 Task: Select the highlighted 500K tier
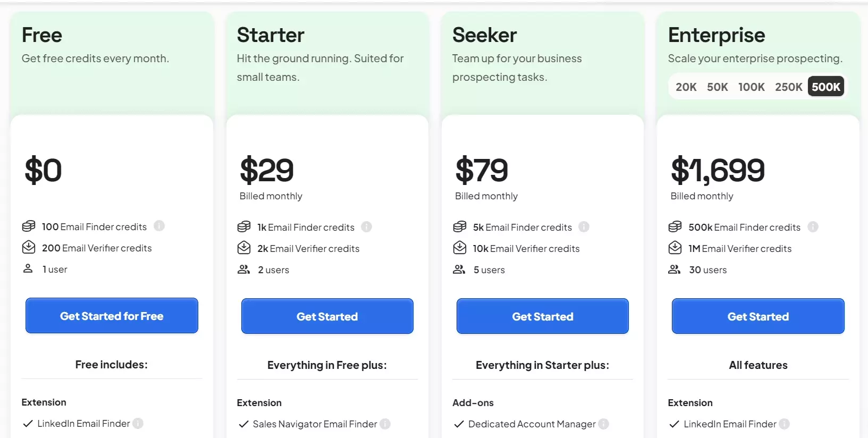pyautogui.click(x=825, y=86)
